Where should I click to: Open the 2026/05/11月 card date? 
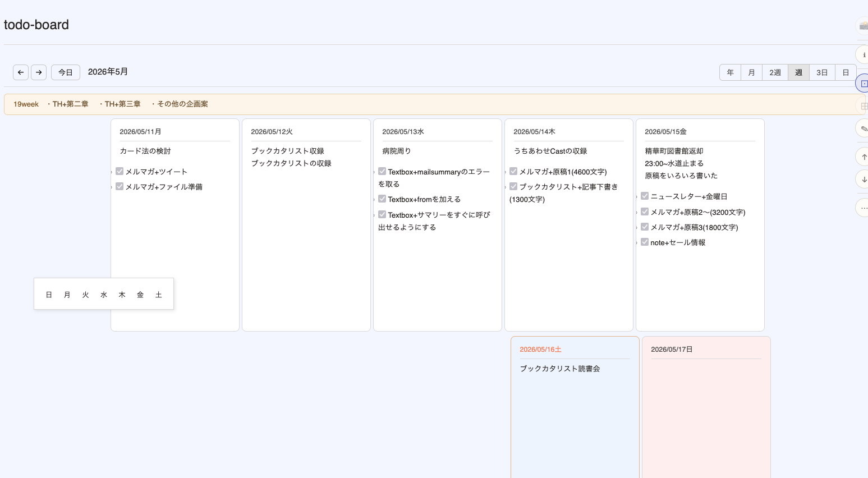140,132
